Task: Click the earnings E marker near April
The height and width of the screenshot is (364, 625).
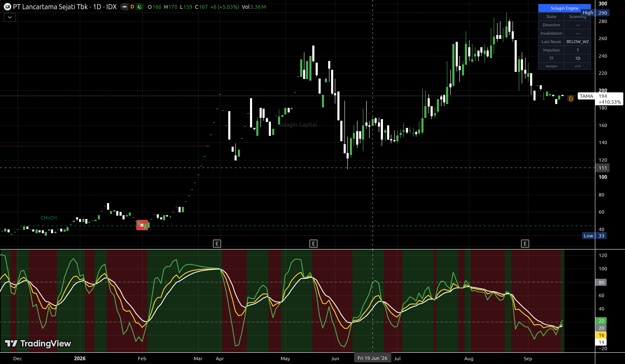Action: coord(217,244)
